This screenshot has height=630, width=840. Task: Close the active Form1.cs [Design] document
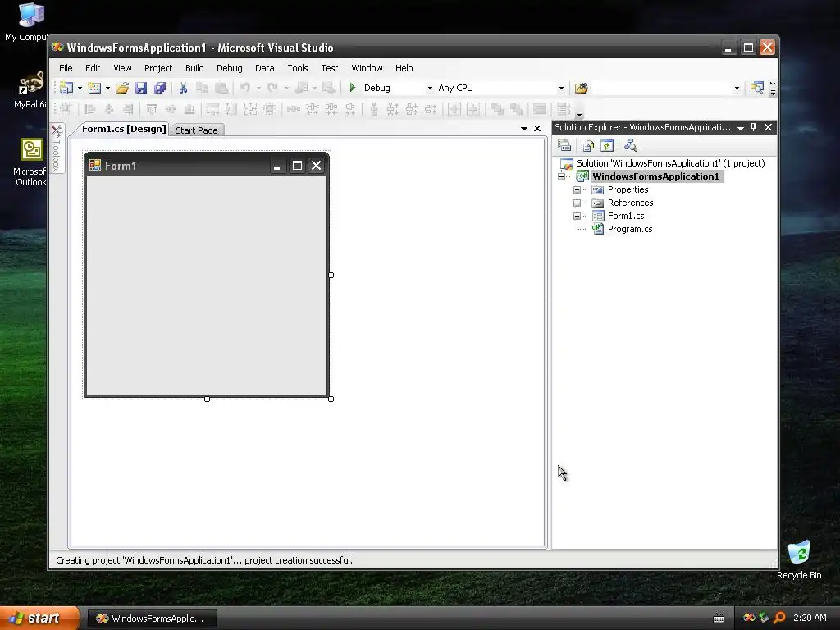(537, 129)
